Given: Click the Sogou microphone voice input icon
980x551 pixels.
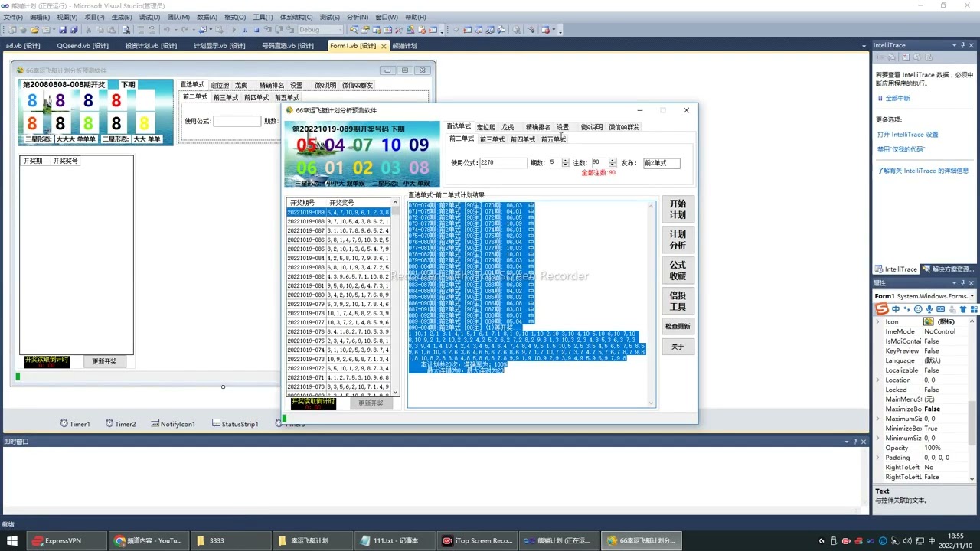Looking at the screenshot, I should [929, 309].
